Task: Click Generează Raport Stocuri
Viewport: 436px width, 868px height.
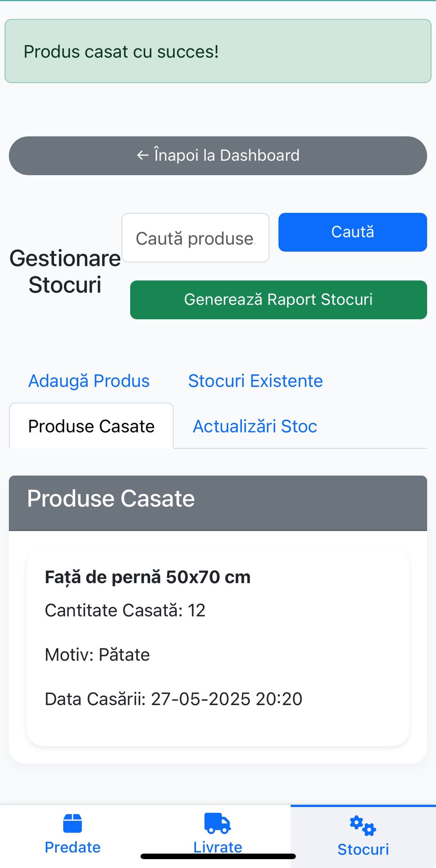Action: 278,300
